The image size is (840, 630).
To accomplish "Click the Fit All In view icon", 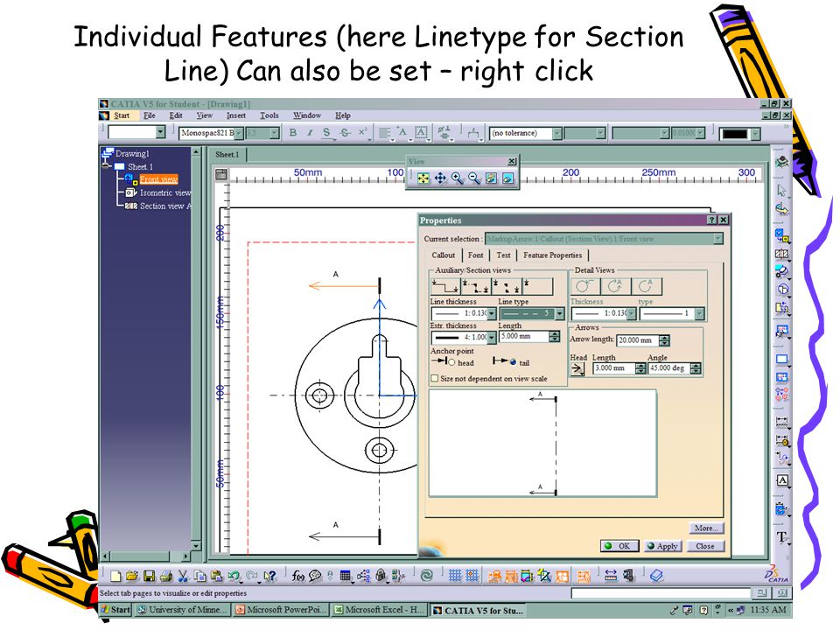I will coord(423,178).
